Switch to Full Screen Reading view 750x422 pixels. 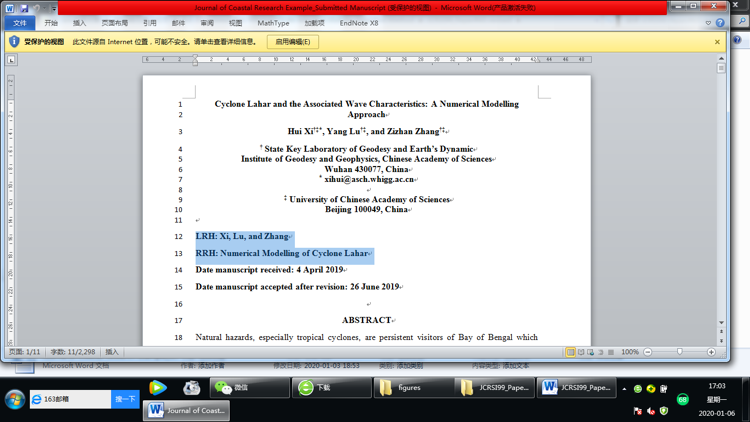point(581,352)
